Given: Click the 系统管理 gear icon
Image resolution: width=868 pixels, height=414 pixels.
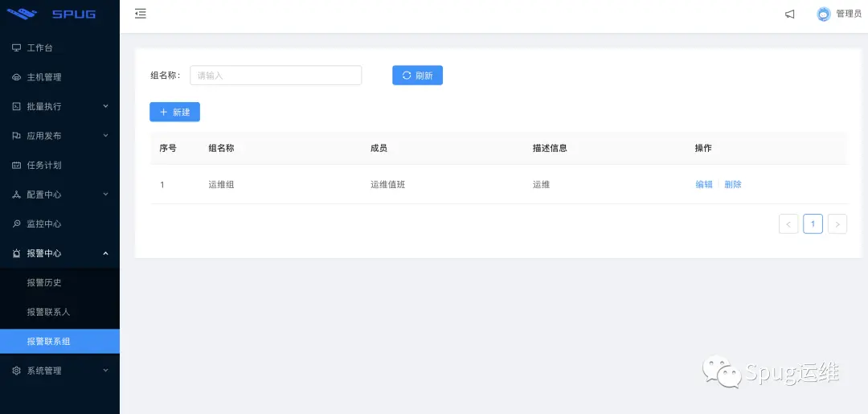Looking at the screenshot, I should (17, 371).
